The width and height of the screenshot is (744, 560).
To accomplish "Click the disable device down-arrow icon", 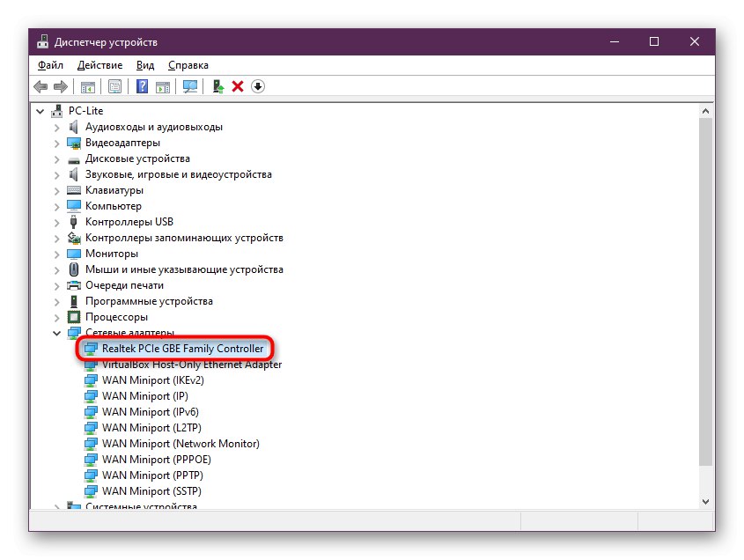I will coord(258,86).
